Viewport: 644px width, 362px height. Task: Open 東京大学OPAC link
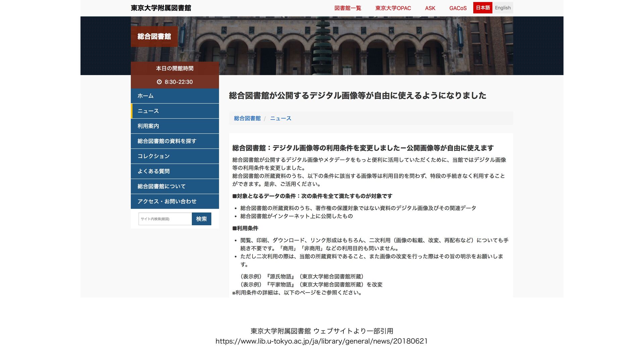tap(393, 8)
